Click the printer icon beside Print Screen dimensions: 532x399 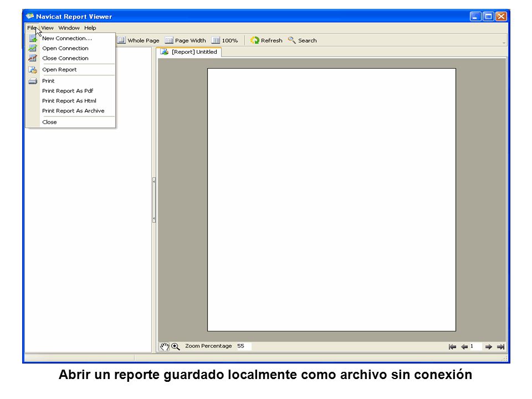(x=33, y=81)
